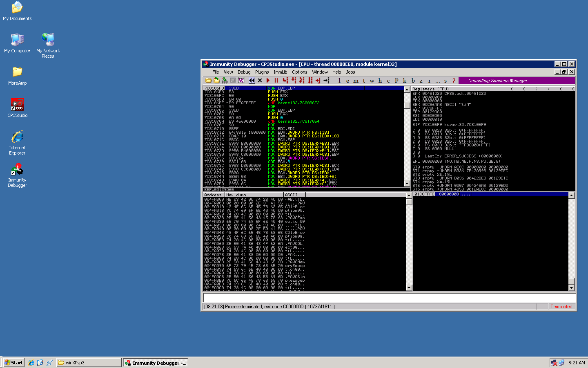Screen dimensions: 588x368
Task: Show memory map with 'm' button
Action: tap(355, 81)
